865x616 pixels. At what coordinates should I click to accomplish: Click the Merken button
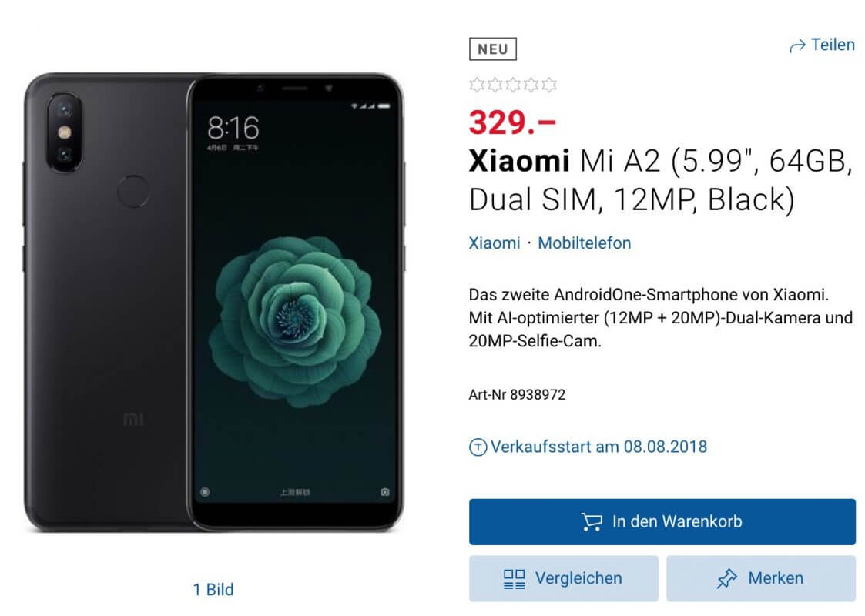click(x=761, y=578)
